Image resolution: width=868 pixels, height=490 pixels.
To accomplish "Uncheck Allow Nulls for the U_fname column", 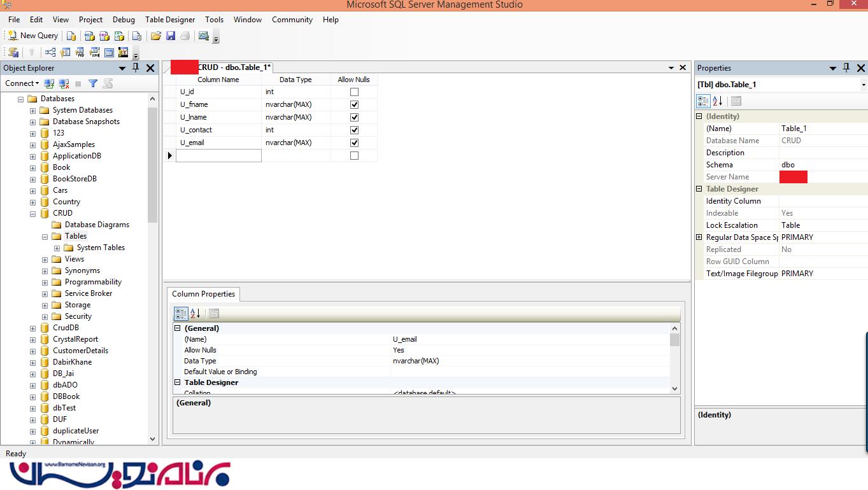I will pos(354,104).
